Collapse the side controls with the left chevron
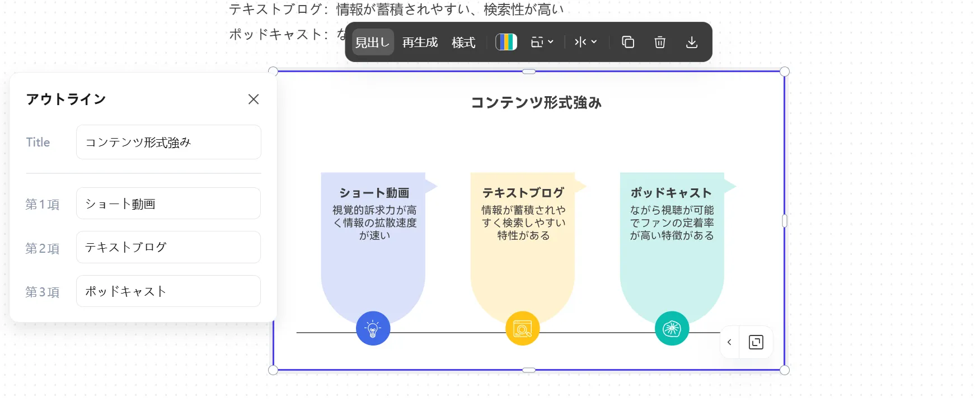 point(729,342)
